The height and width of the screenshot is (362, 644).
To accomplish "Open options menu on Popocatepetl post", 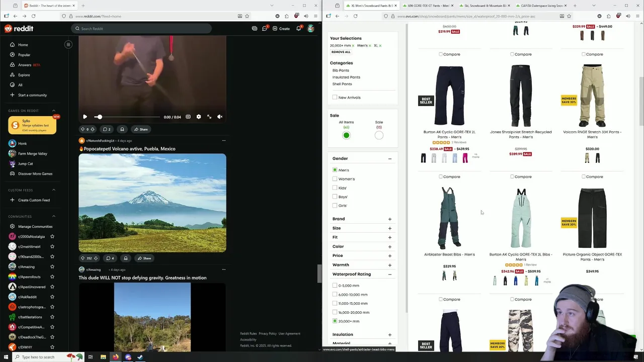I will tap(224, 141).
